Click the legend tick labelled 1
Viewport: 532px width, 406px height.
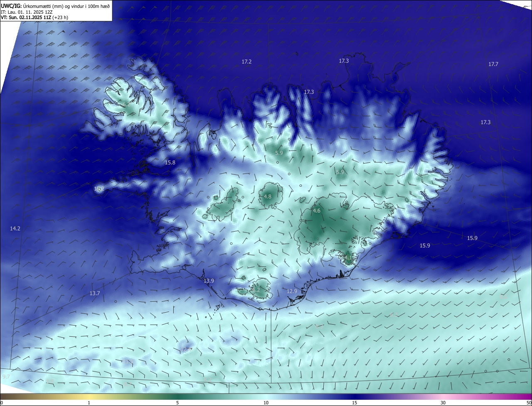point(89,403)
